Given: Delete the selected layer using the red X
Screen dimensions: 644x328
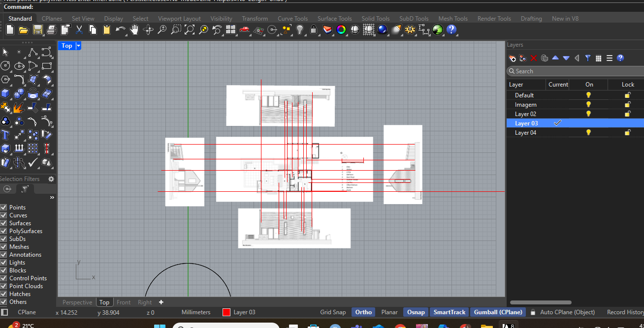Looking at the screenshot, I should 534,58.
